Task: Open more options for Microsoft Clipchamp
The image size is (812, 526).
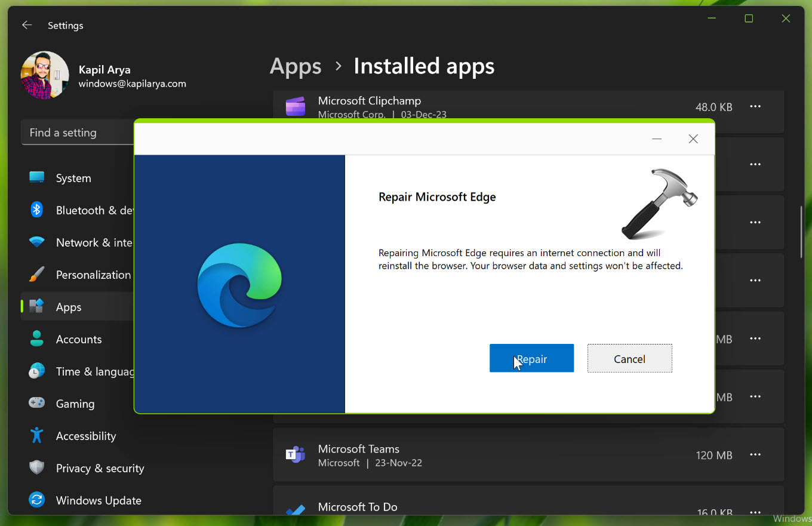Action: [755, 107]
